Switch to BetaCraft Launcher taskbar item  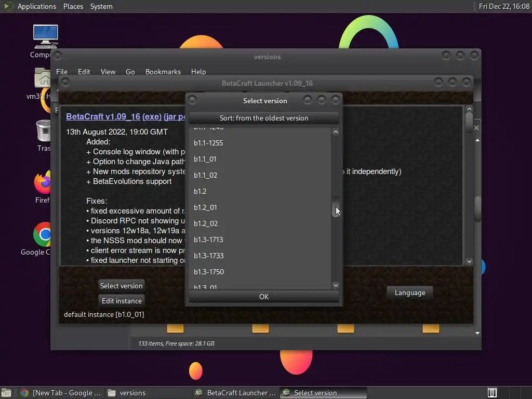point(236,393)
